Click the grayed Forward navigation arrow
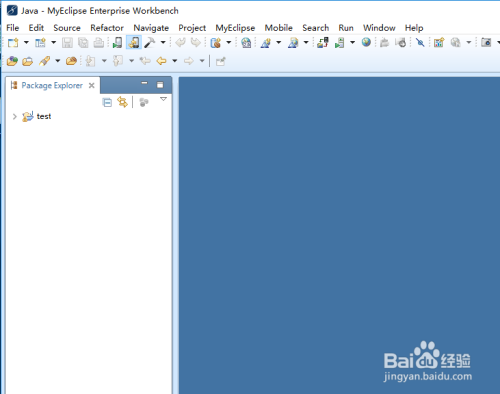The height and width of the screenshot is (394, 500). tap(189, 61)
